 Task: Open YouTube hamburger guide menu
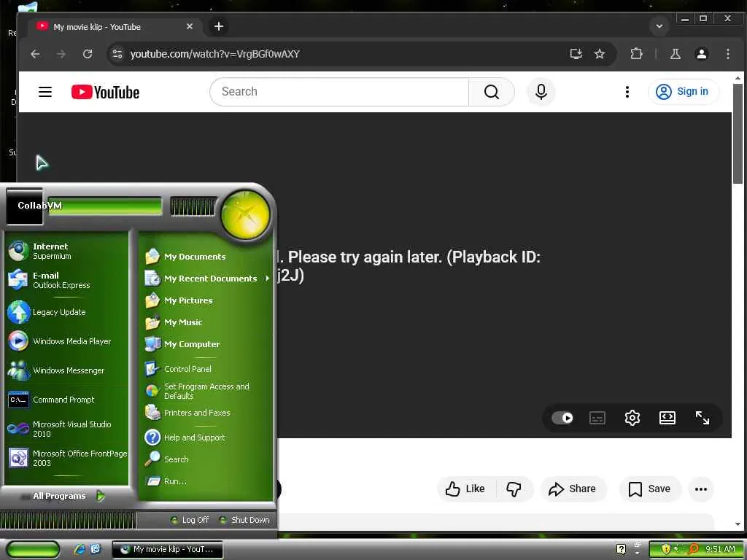(x=45, y=92)
